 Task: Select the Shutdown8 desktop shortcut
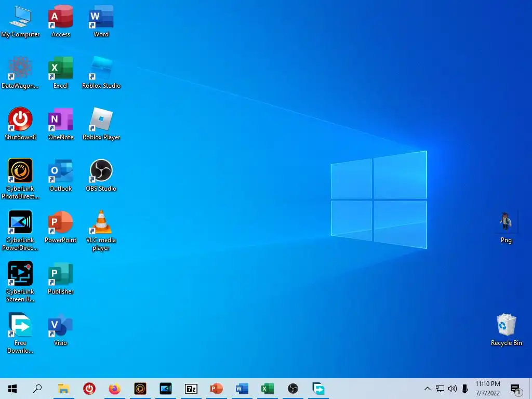20,124
